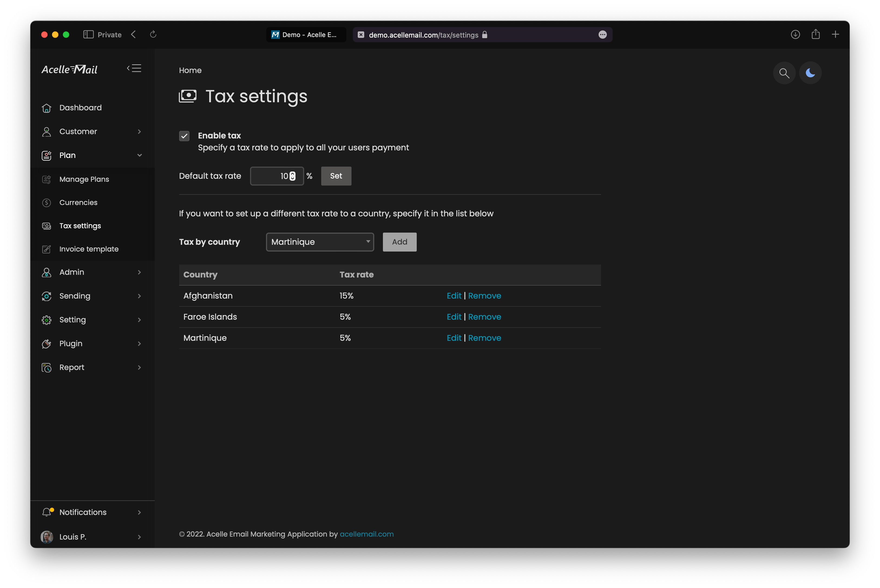Click the Notifications bell icon

pyautogui.click(x=47, y=512)
